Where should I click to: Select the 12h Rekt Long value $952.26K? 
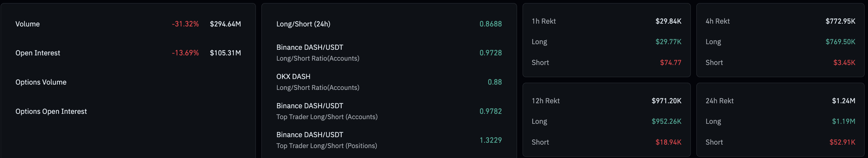666,121
